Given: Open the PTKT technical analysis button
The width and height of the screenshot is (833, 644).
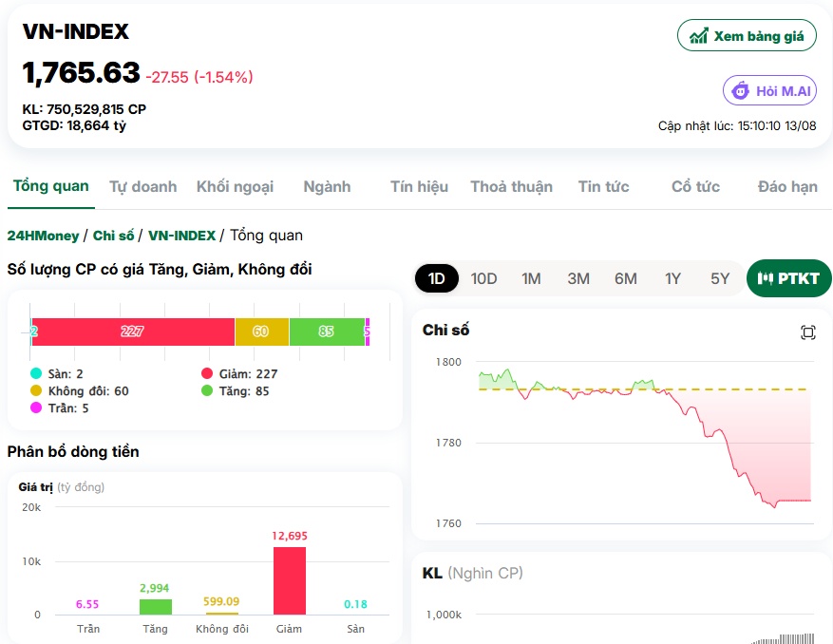Looking at the screenshot, I should click(x=789, y=278).
